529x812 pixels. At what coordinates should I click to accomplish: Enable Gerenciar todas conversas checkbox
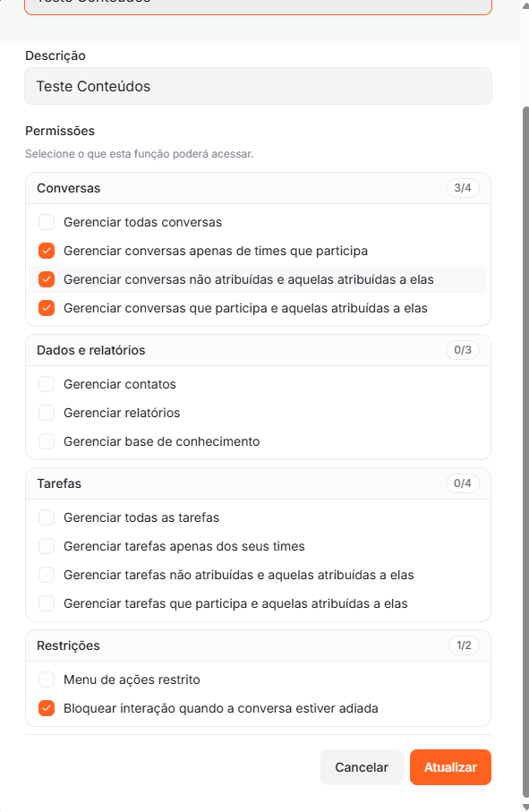[47, 222]
